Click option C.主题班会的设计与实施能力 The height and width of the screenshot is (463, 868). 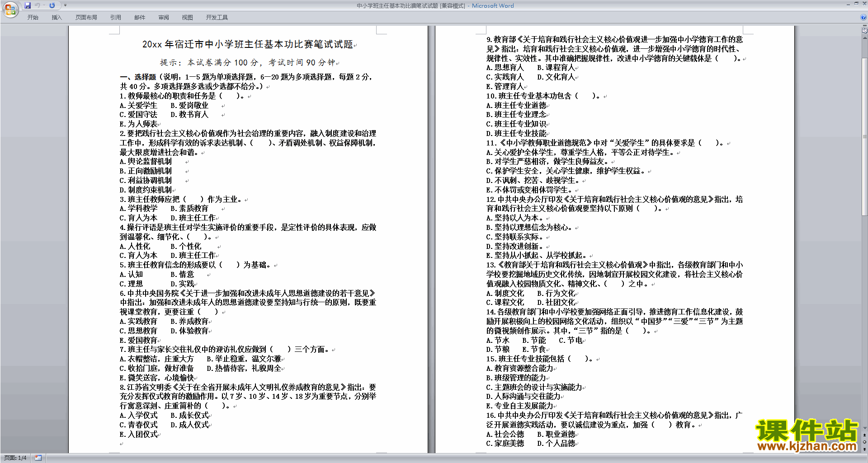click(534, 387)
